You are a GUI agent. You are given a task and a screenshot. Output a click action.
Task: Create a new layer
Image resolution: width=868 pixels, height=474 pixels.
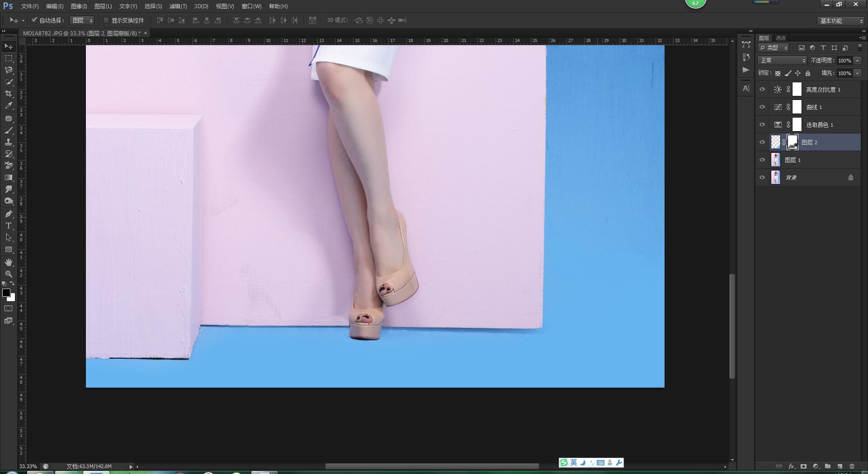tap(840, 466)
